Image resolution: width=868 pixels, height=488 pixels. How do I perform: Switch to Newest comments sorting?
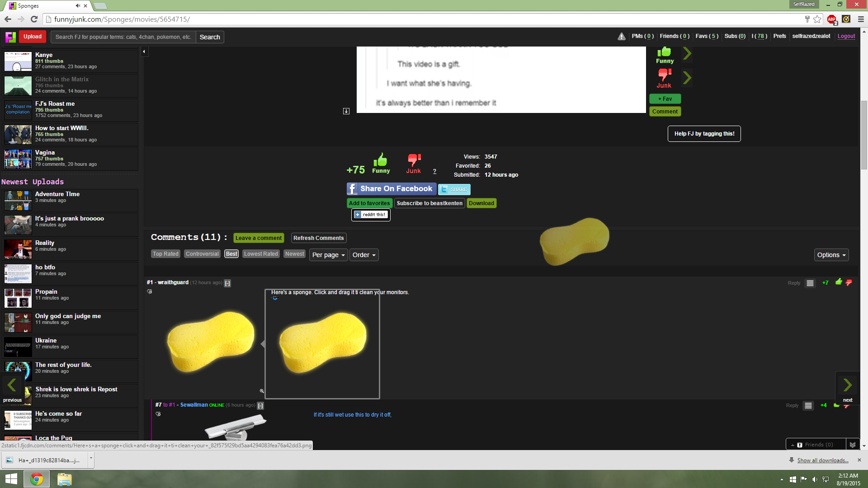coord(294,254)
